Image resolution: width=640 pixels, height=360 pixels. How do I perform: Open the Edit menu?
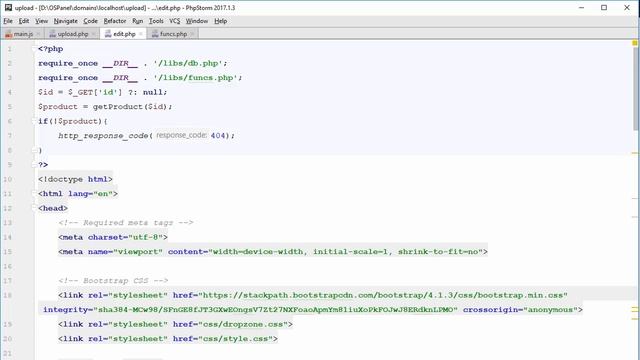pos(24,21)
